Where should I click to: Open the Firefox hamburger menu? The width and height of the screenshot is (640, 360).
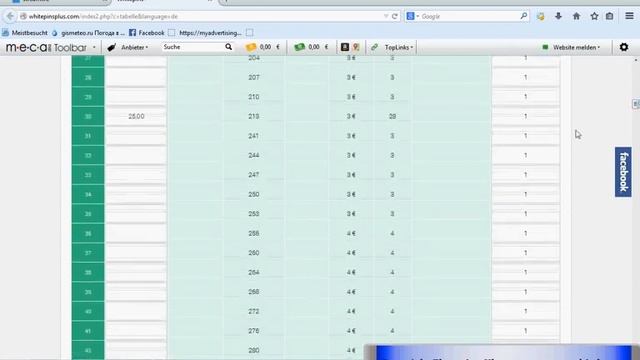pyautogui.click(x=629, y=16)
